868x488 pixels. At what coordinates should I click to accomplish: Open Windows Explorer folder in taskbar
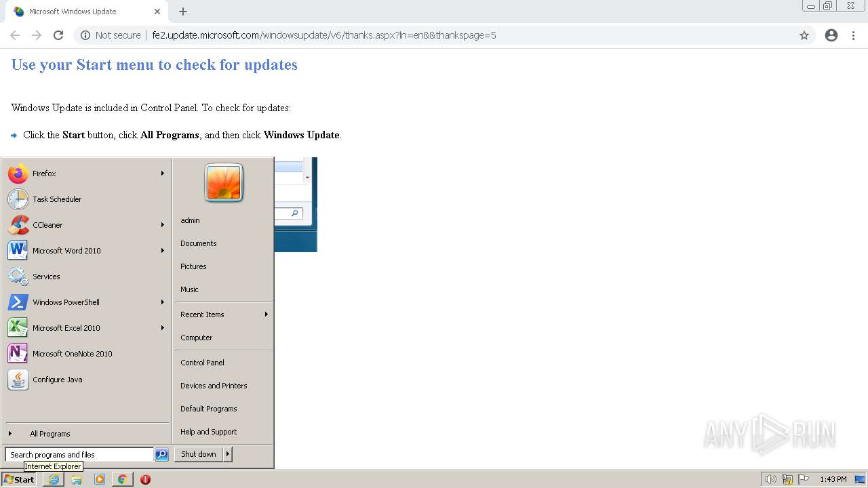pos(77,479)
